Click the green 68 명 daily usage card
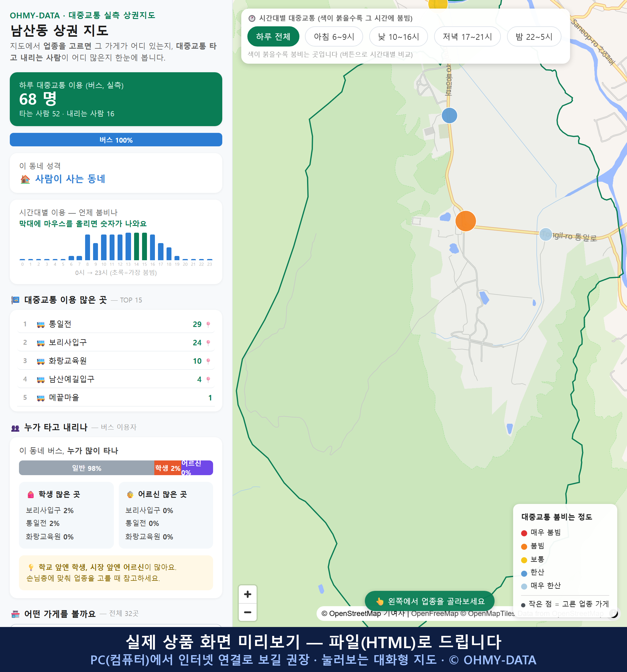 pos(116,99)
